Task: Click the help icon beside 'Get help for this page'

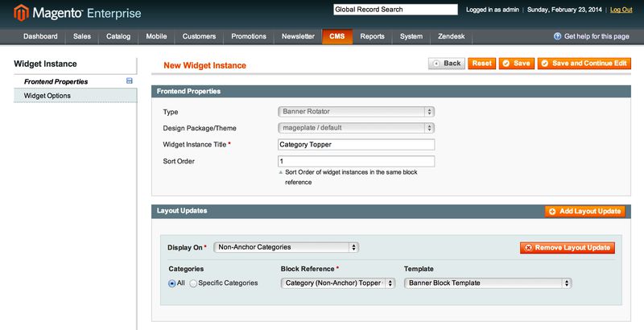Action: click(557, 37)
